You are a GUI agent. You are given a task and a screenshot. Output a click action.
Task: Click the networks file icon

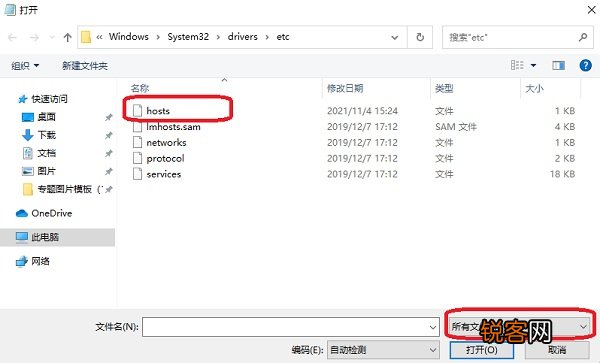pos(137,142)
